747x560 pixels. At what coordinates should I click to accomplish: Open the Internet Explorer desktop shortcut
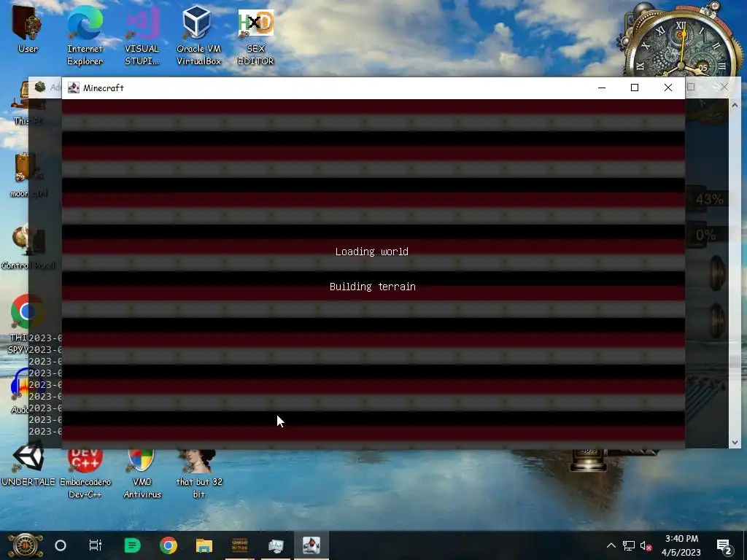(x=85, y=36)
